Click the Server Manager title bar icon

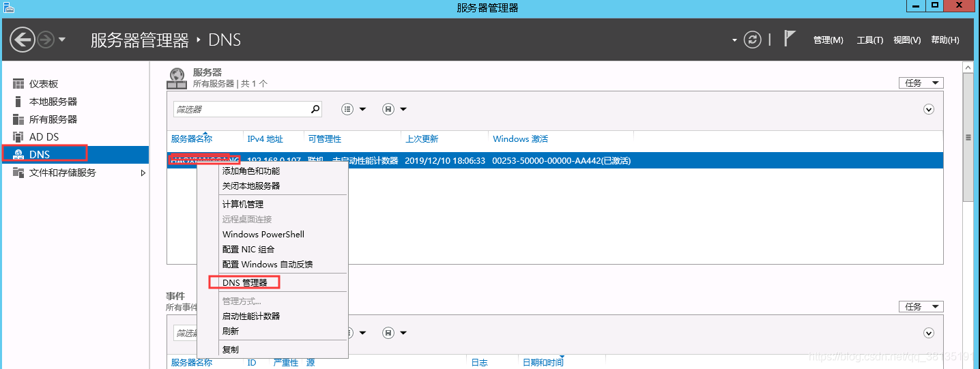[x=8, y=7]
